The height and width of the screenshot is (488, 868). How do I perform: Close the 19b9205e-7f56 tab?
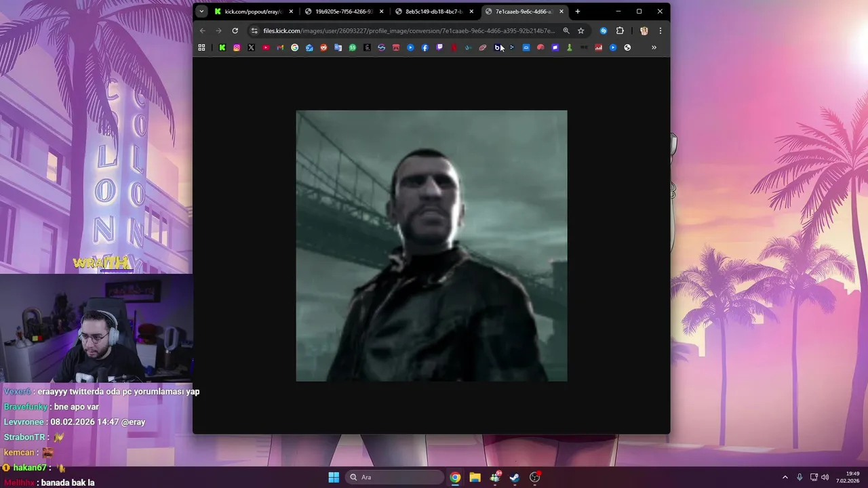coord(381,12)
